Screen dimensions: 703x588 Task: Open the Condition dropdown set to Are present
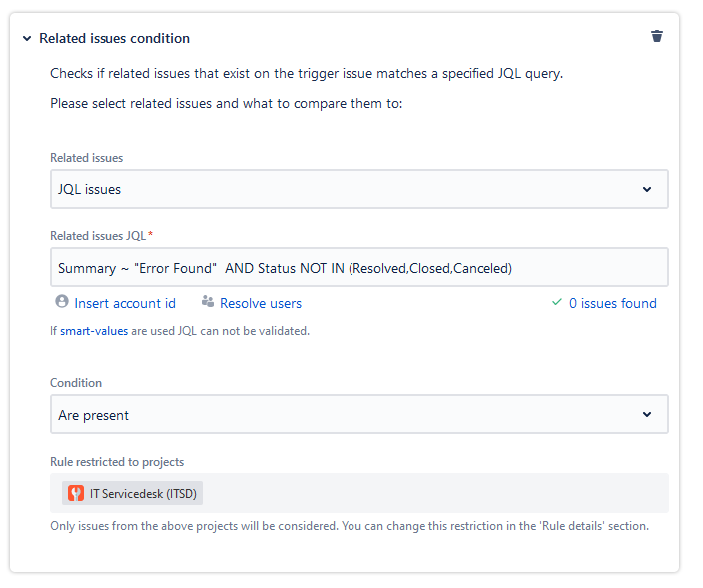click(359, 414)
